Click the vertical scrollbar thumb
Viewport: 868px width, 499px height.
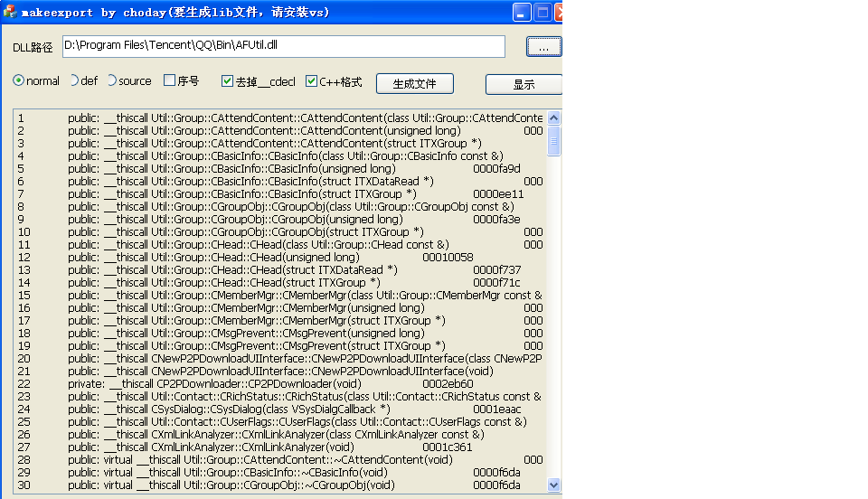click(553, 141)
